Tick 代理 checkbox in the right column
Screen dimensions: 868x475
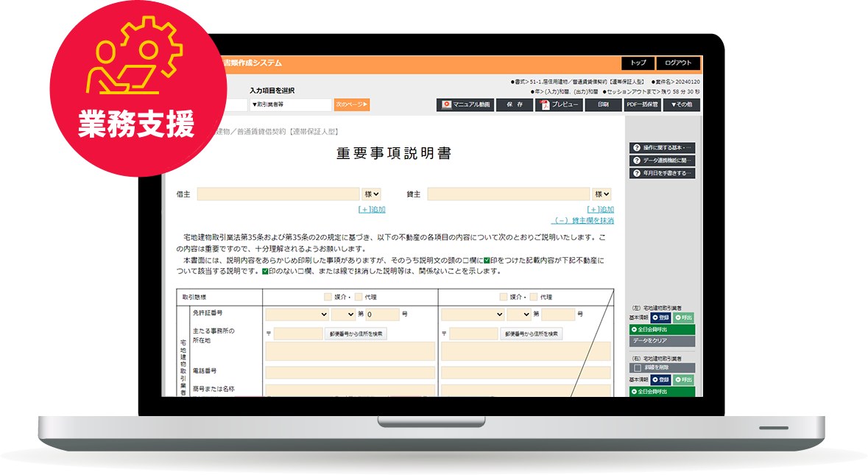(534, 298)
